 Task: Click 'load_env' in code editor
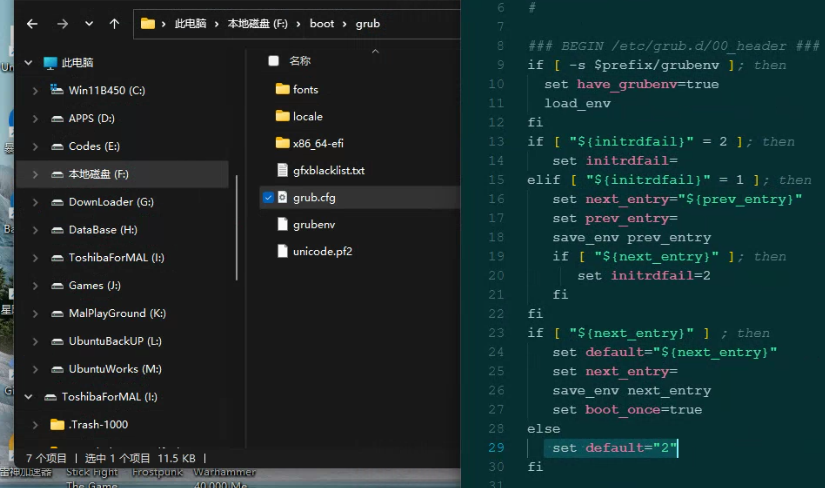(x=577, y=103)
